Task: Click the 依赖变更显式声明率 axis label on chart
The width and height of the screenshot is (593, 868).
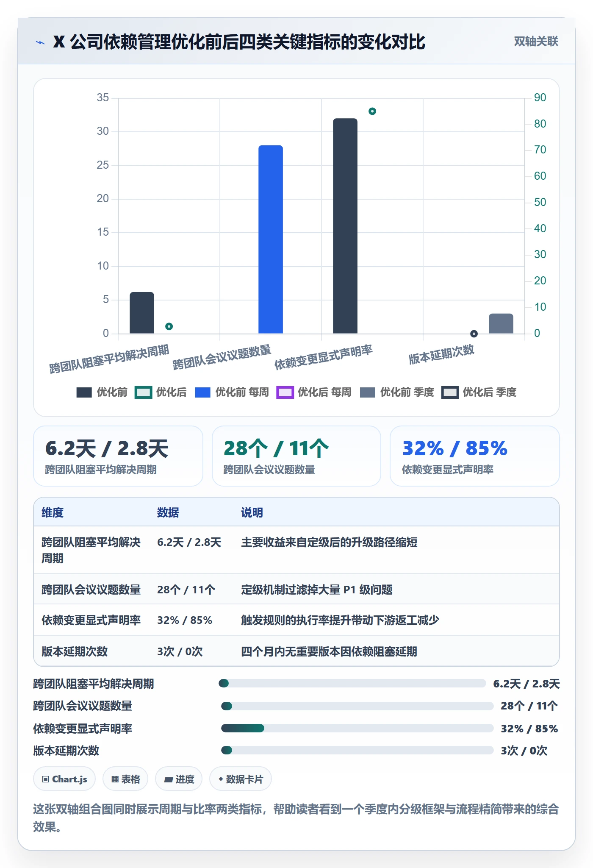Action: (x=324, y=357)
